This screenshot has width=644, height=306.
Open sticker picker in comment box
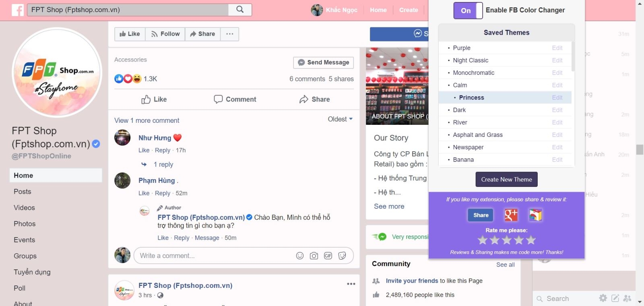[x=342, y=256]
